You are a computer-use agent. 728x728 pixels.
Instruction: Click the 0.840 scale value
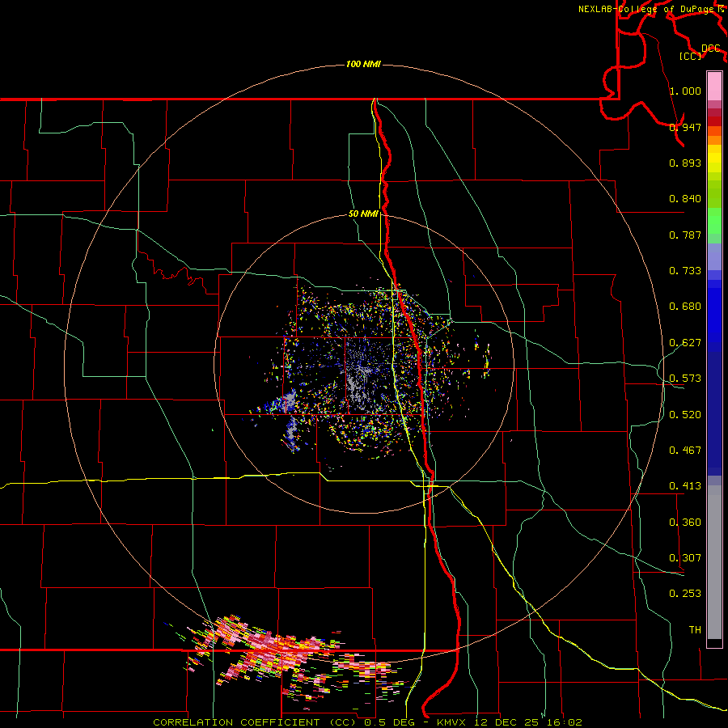coord(685,199)
